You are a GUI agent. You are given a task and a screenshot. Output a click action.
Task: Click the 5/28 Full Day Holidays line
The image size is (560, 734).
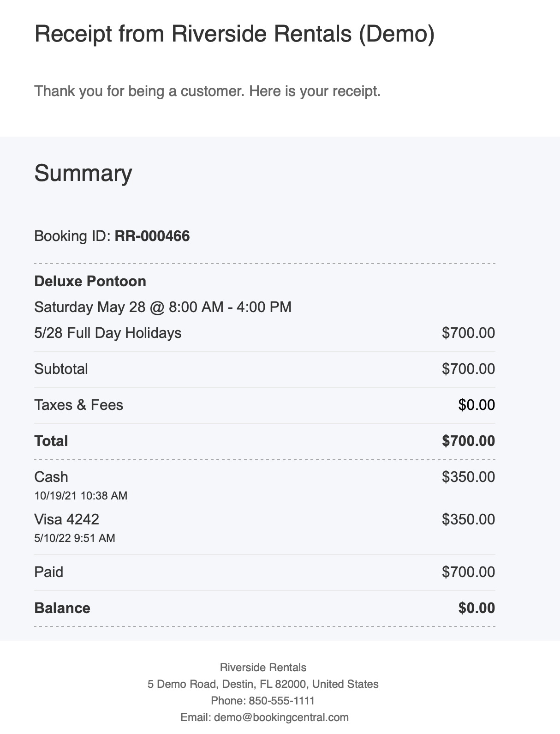pyautogui.click(x=108, y=333)
